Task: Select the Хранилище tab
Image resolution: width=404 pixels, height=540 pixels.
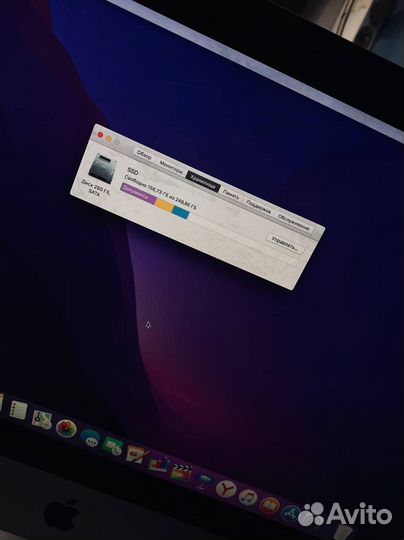Action: pos(203,181)
